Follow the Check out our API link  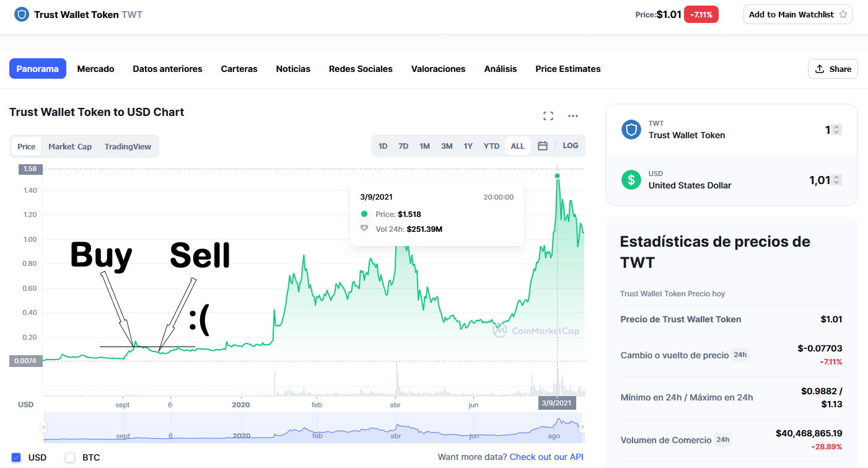[546, 457]
